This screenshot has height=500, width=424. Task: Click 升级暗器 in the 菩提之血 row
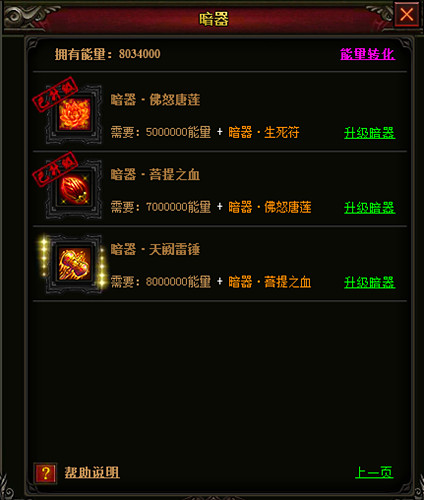coord(370,208)
